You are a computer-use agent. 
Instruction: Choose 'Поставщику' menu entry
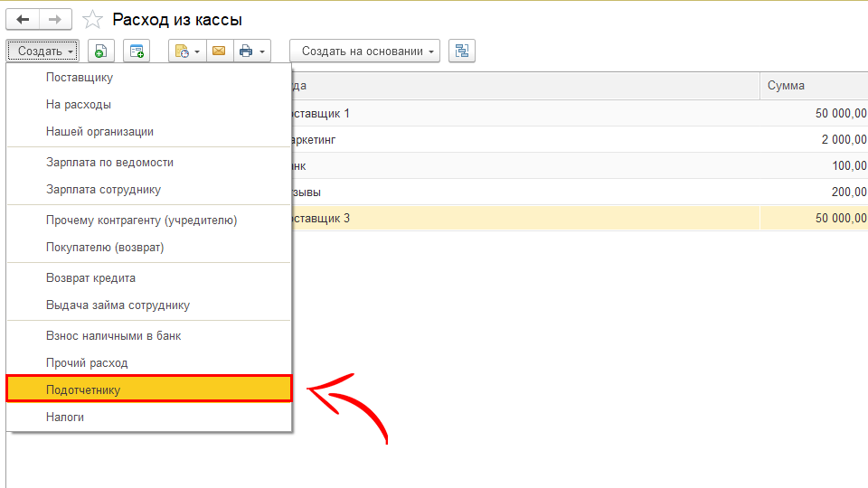point(80,78)
